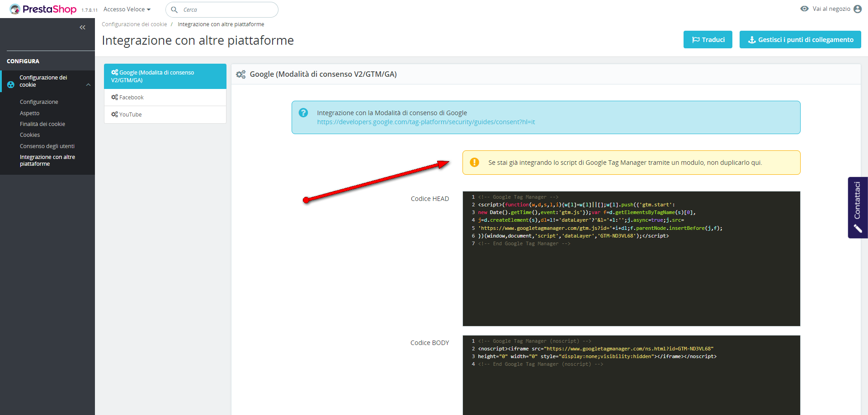Click the gears icon in the Google panel header
Image resolution: width=868 pixels, height=415 pixels.
(x=241, y=74)
